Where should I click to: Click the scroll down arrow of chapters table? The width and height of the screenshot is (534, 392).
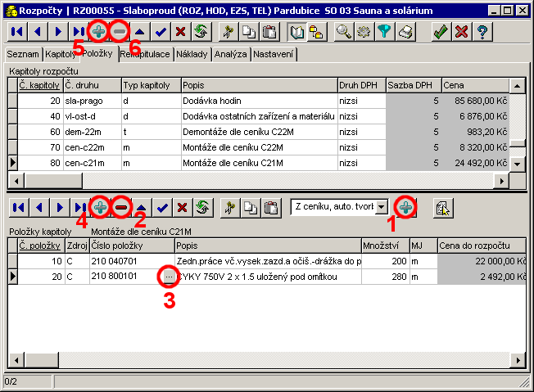[517, 164]
